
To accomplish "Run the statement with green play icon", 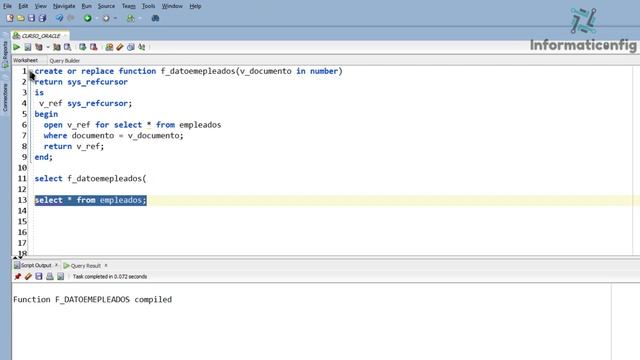I will pos(17,47).
